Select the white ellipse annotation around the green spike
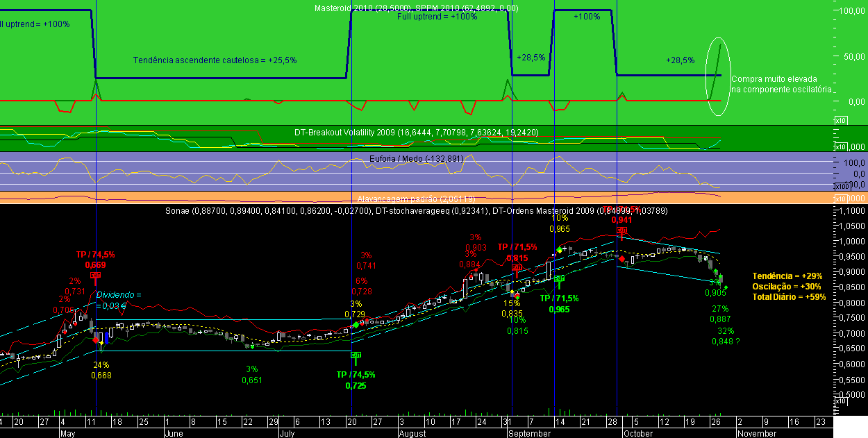The width and height of the screenshot is (868, 438). pyautogui.click(x=718, y=76)
